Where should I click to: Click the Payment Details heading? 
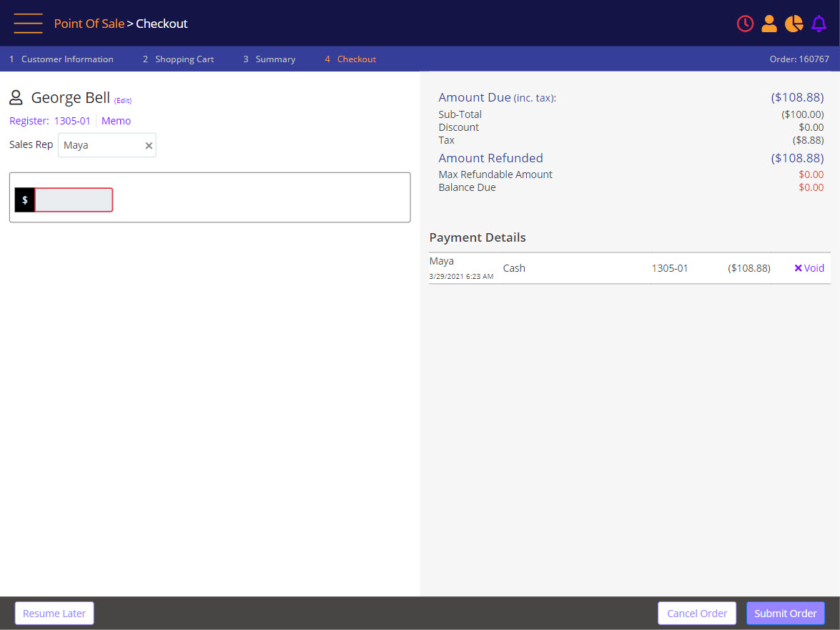coord(478,237)
